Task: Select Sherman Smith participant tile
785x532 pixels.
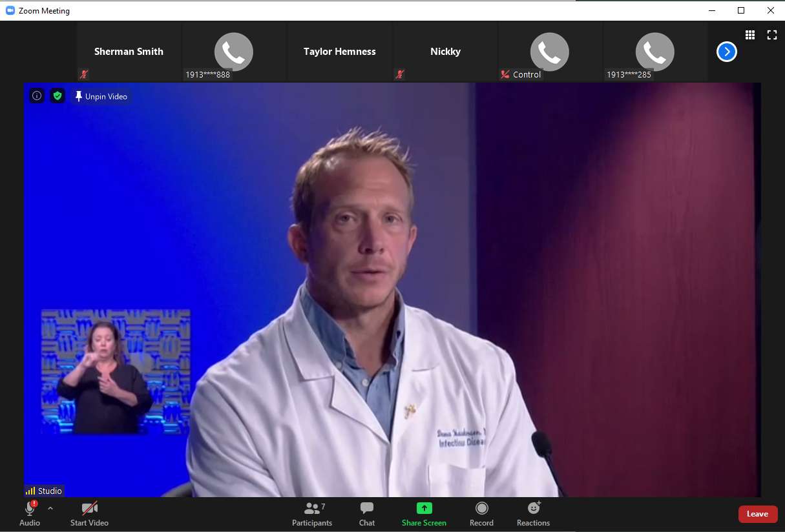Action: point(129,52)
